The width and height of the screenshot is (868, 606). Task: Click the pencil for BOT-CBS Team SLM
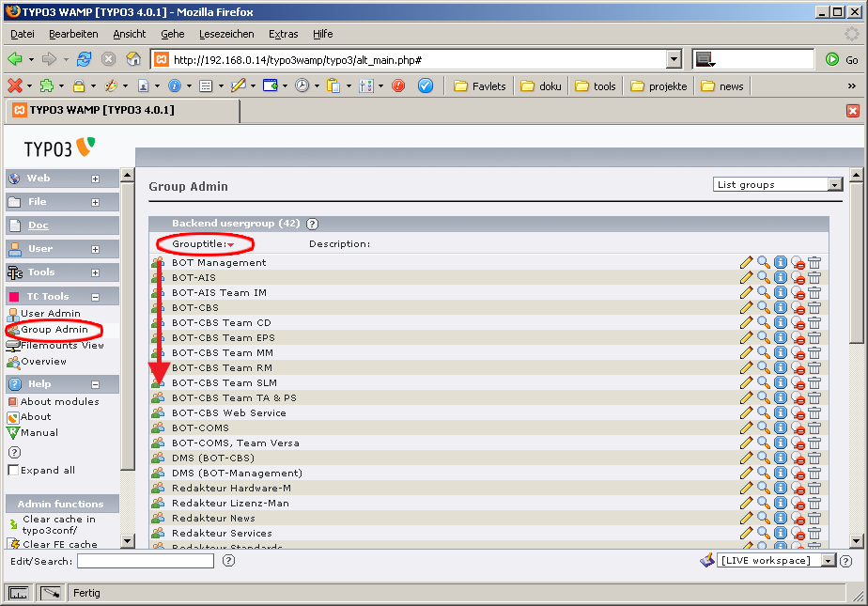coord(746,382)
